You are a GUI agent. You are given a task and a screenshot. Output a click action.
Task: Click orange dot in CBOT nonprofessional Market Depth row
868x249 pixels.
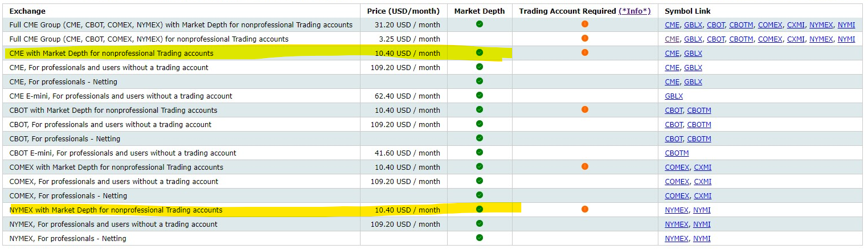pyautogui.click(x=585, y=109)
